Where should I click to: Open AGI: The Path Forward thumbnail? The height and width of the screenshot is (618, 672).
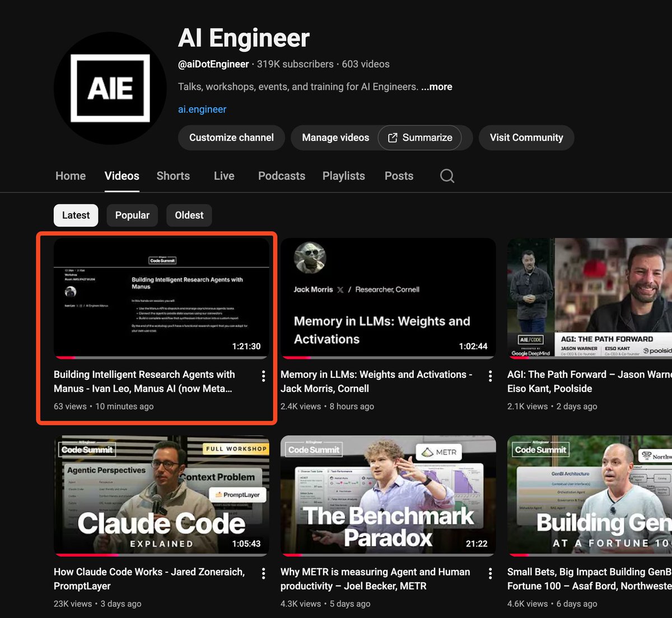point(590,298)
